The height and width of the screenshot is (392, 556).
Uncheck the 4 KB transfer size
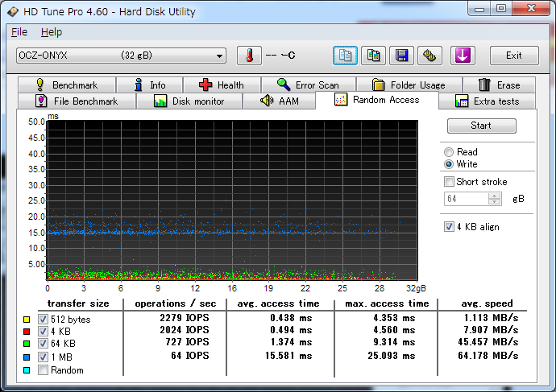coord(43,331)
